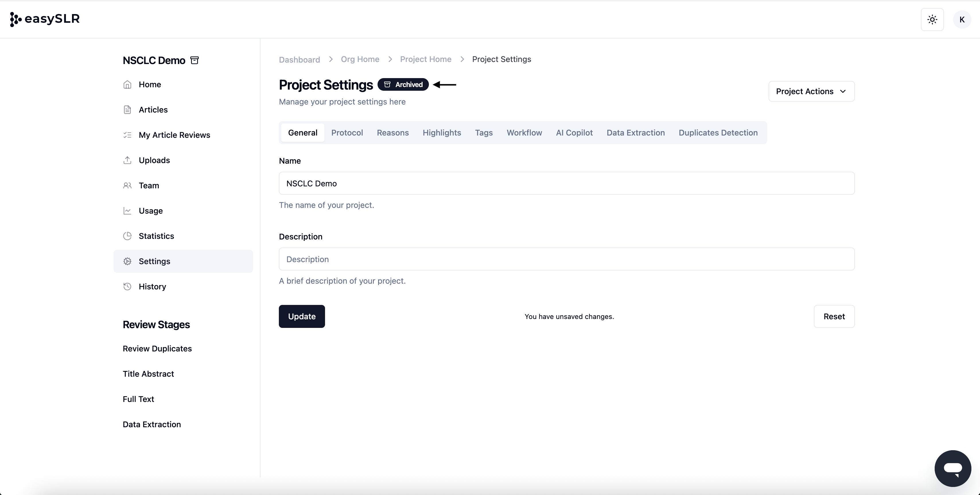Toggle the light/dark theme sun icon
The height and width of the screenshot is (495, 980).
point(932,20)
